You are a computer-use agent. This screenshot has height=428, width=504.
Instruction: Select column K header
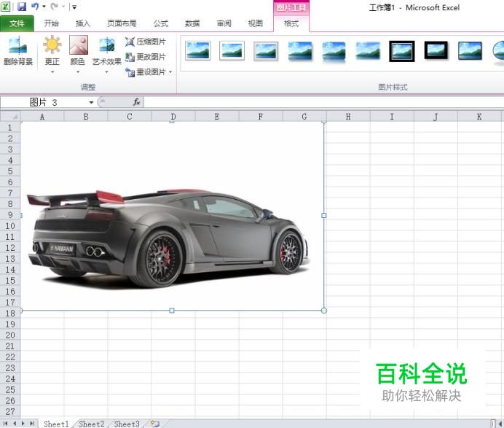(x=479, y=117)
